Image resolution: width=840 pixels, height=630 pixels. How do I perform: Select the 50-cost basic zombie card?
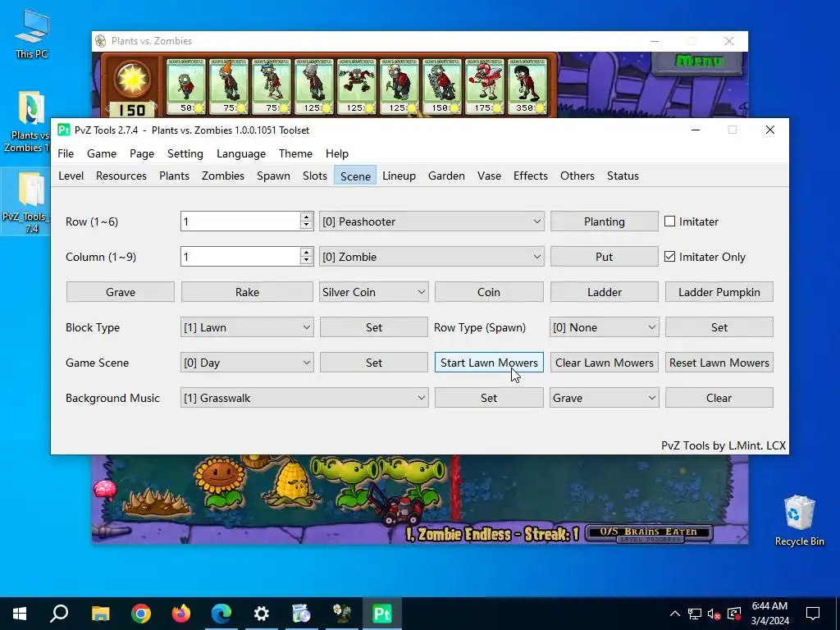click(x=186, y=86)
